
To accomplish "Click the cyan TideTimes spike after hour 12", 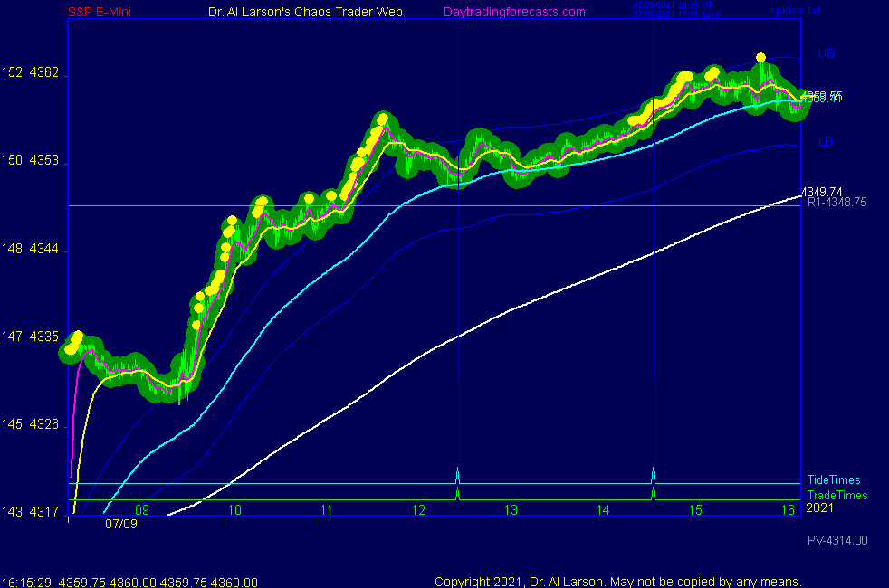I will coord(457,476).
